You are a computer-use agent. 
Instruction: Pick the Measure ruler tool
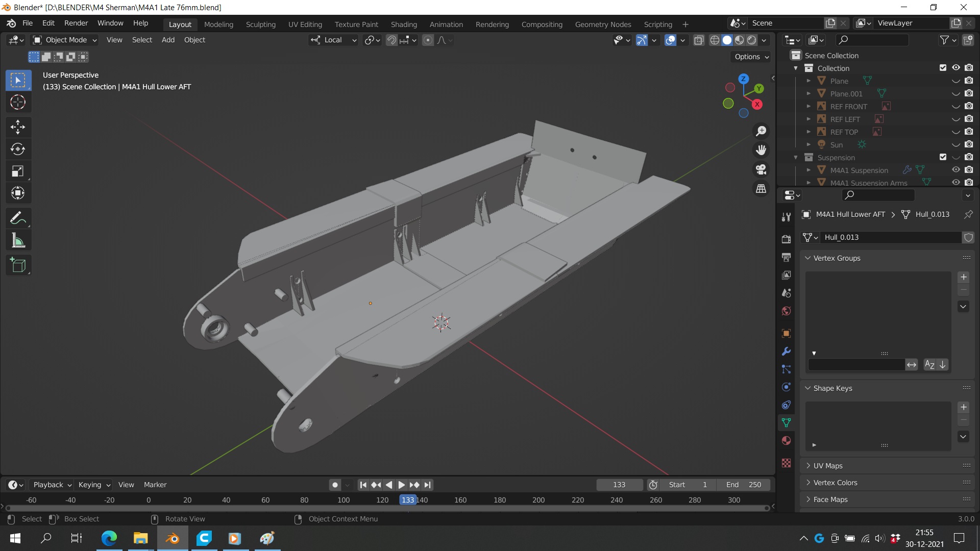click(18, 240)
